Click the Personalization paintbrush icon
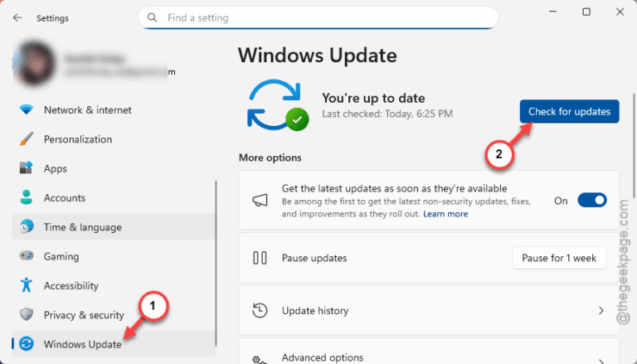The height and width of the screenshot is (364, 637). pos(26,139)
